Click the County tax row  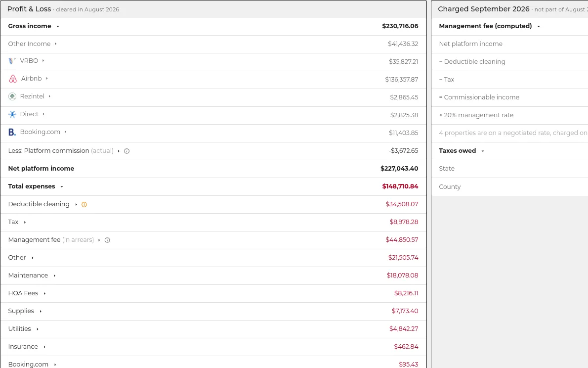(x=509, y=186)
